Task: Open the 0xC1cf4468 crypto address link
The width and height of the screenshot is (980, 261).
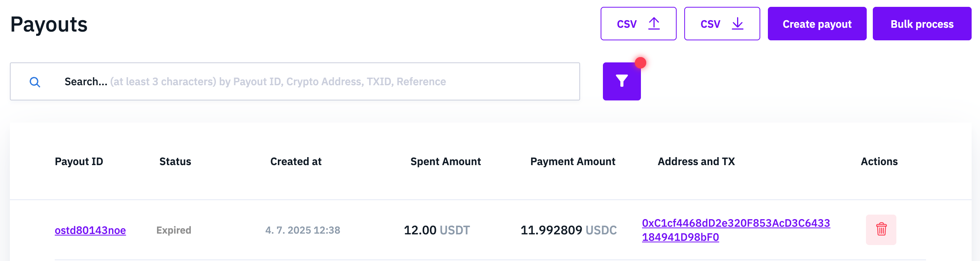Action: tap(736, 230)
